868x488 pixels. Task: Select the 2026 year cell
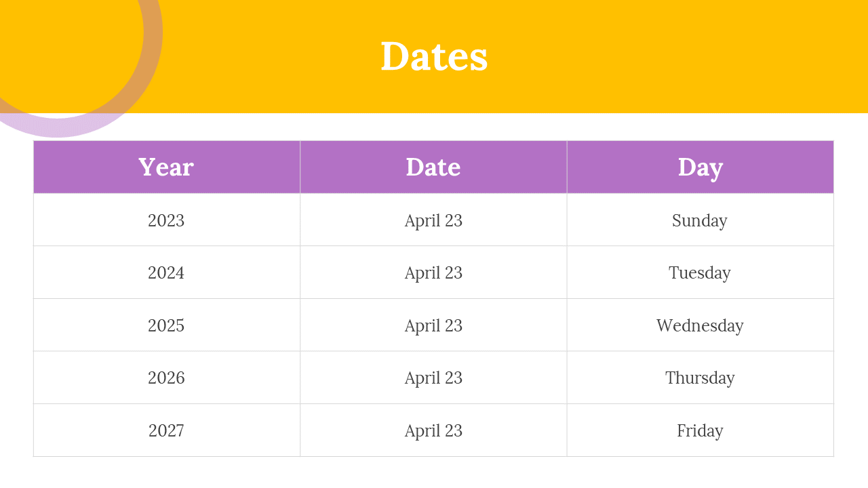pos(167,378)
